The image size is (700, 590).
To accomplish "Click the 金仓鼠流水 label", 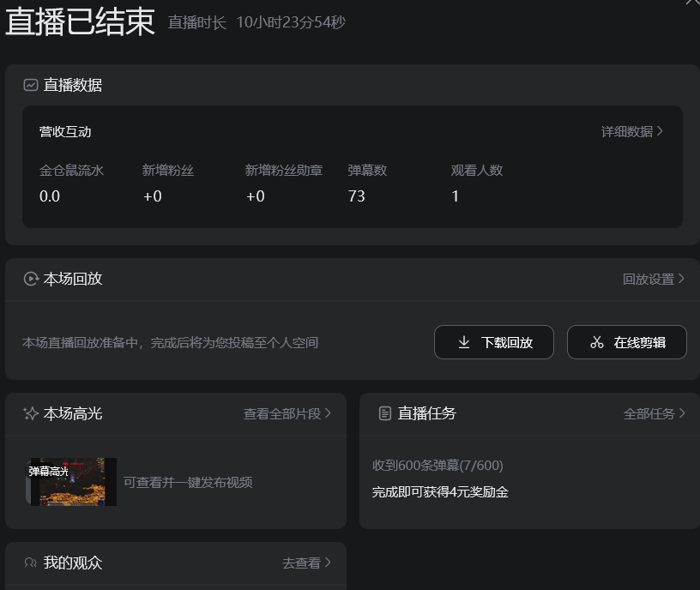I will click(x=71, y=170).
